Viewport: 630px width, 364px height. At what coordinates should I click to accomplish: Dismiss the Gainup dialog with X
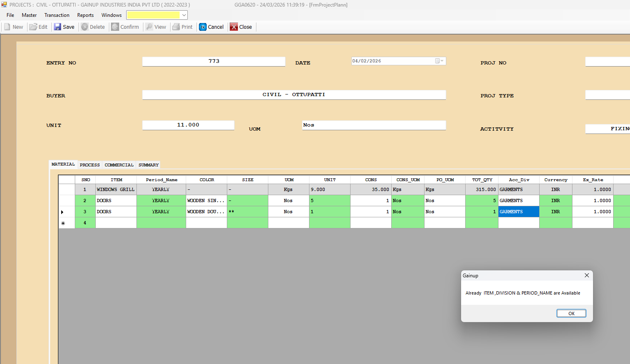tap(587, 276)
